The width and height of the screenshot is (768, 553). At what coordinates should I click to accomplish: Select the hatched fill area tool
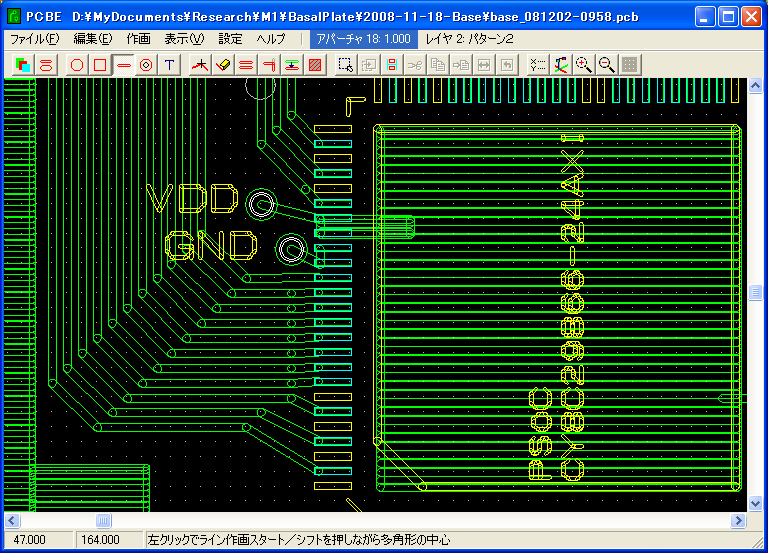315,65
